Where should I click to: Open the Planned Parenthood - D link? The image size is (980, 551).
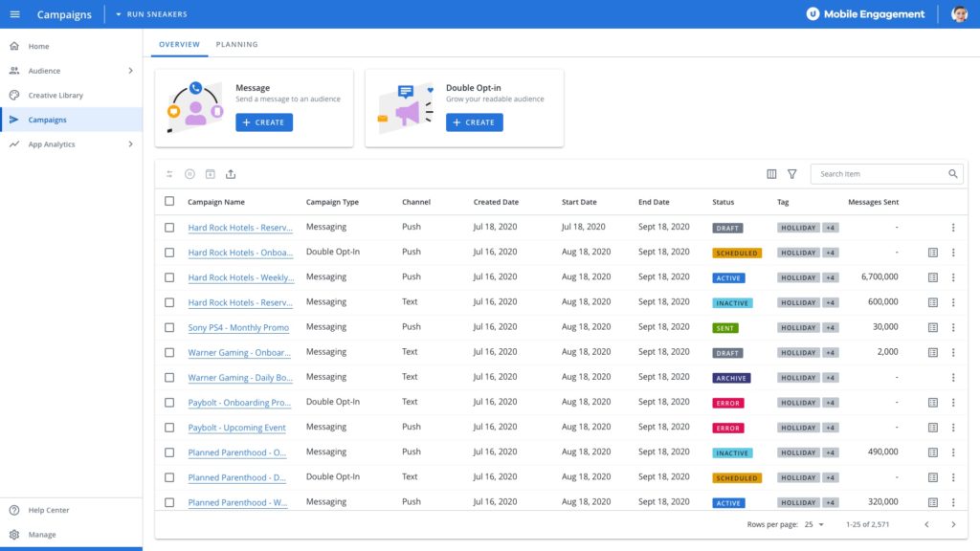click(237, 477)
